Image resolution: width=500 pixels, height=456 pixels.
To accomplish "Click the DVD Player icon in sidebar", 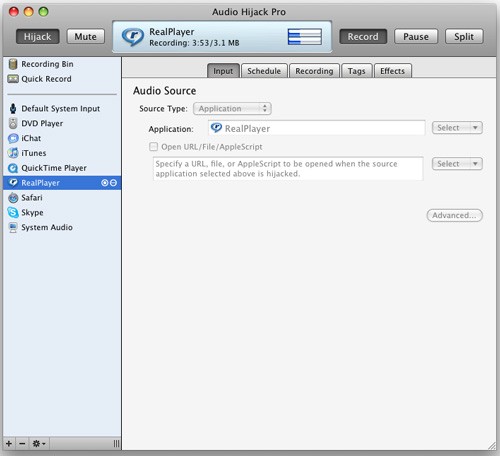I will [13, 123].
